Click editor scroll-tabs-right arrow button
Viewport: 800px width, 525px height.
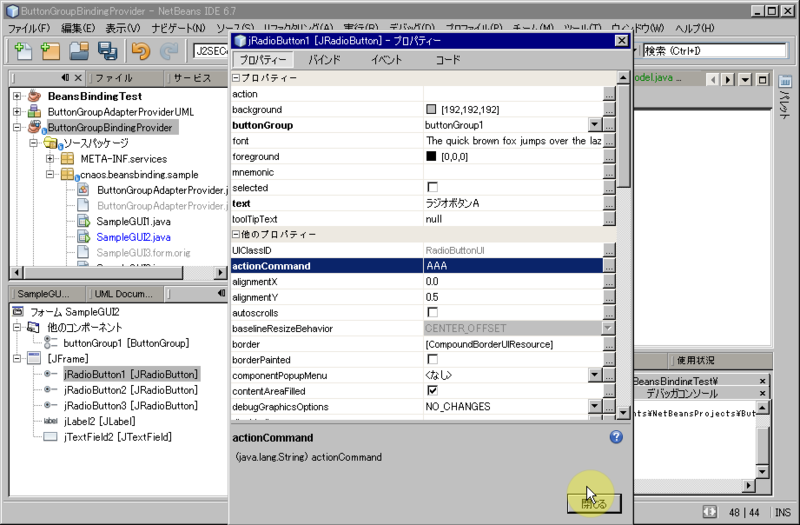728,79
